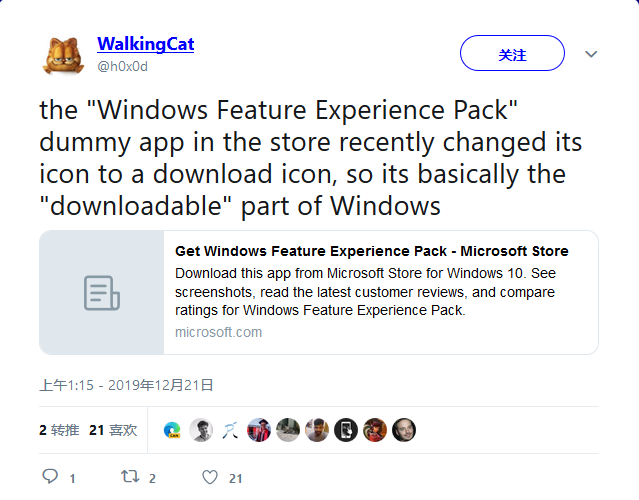View the 21 喜欢 likes list
639x500 pixels.
coord(113,430)
